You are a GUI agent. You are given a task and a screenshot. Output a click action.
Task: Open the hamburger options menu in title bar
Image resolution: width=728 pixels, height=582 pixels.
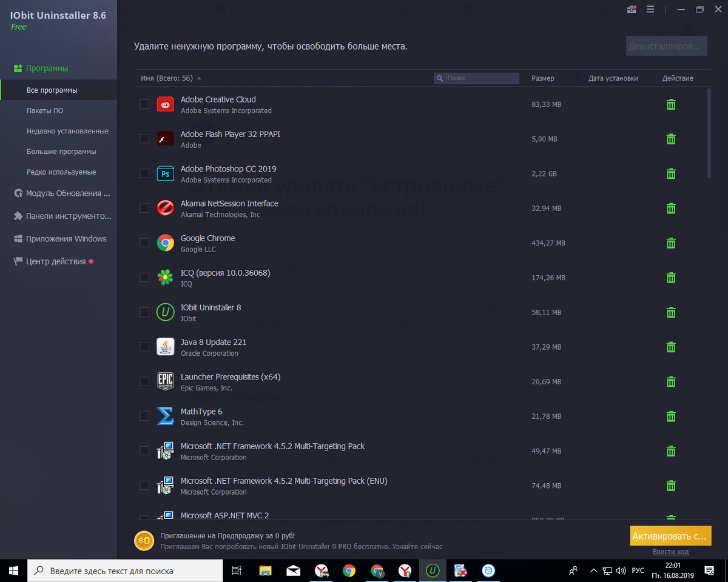point(650,10)
